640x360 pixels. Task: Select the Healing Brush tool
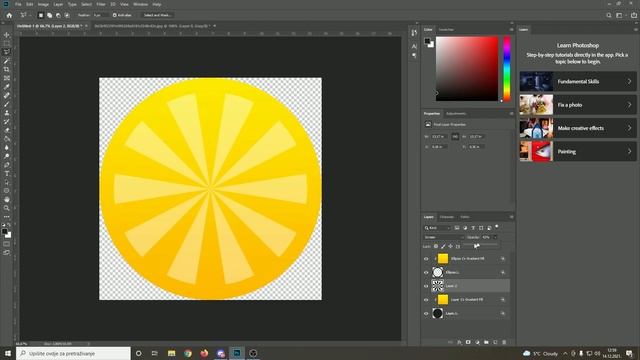(x=7, y=96)
